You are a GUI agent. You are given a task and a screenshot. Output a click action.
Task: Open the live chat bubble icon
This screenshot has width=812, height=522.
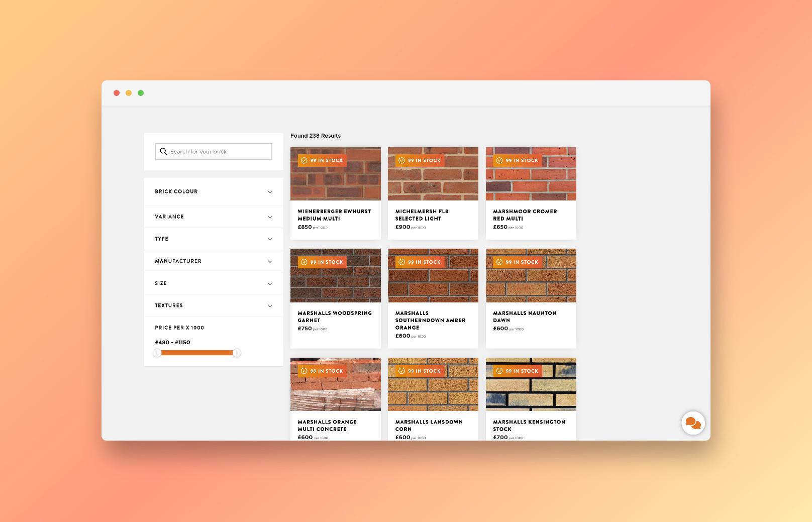click(x=693, y=423)
